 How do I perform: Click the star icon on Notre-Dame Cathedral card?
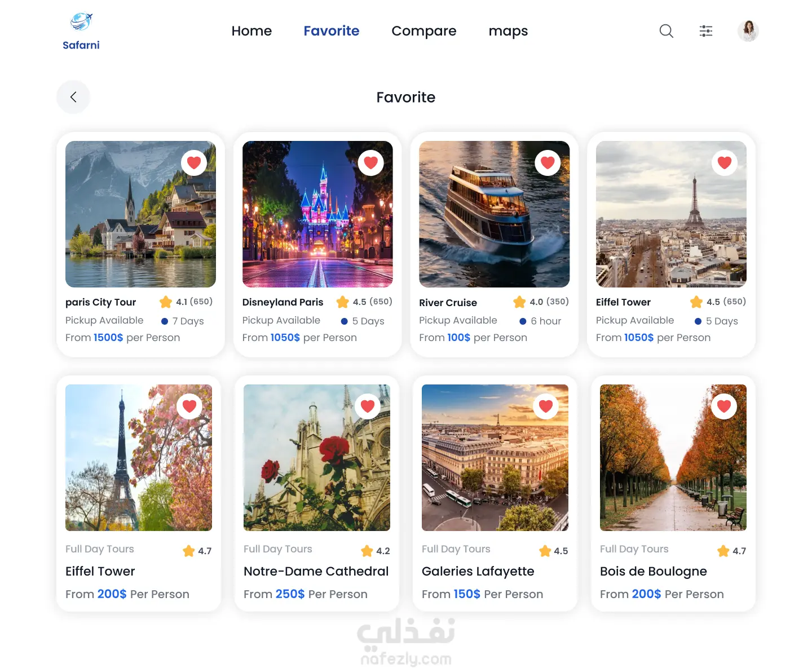click(367, 551)
